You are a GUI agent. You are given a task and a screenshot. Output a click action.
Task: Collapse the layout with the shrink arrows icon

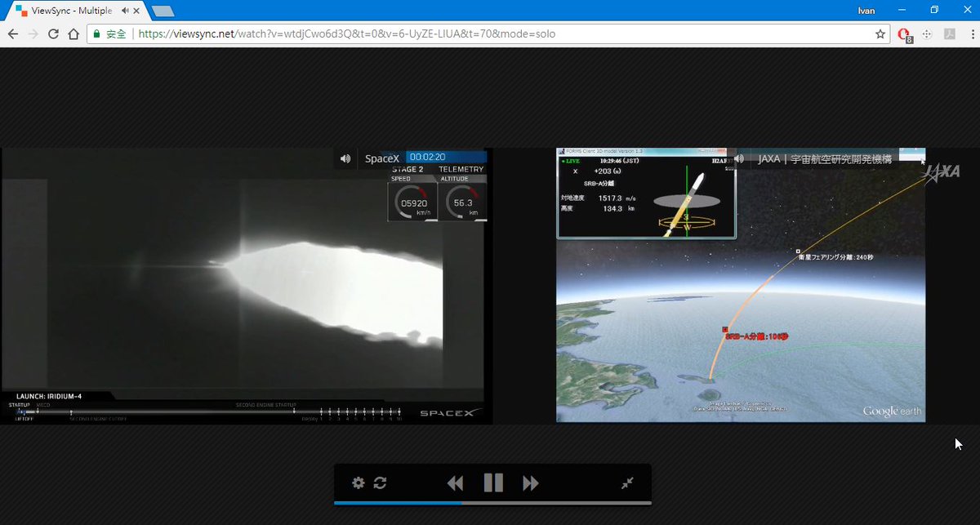(x=627, y=483)
